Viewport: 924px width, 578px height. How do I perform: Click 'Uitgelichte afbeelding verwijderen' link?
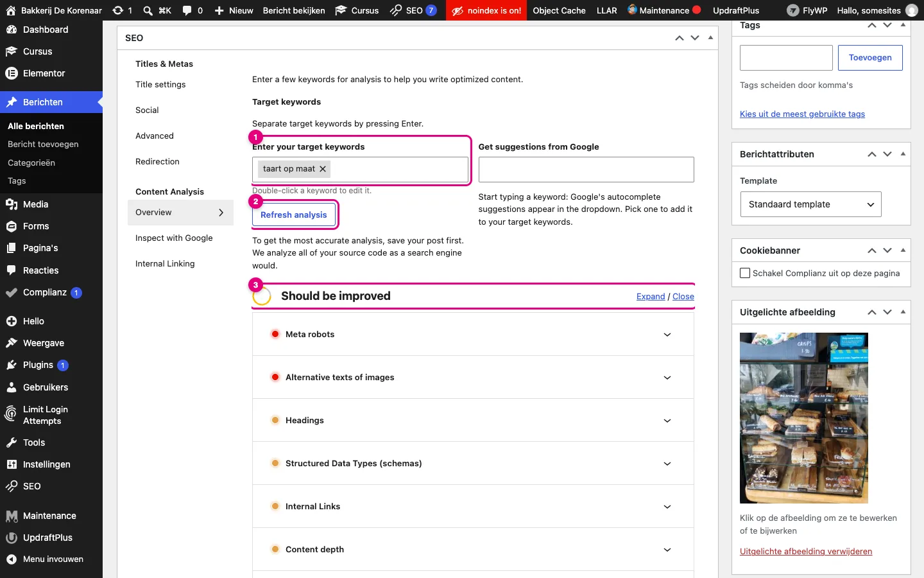(806, 551)
